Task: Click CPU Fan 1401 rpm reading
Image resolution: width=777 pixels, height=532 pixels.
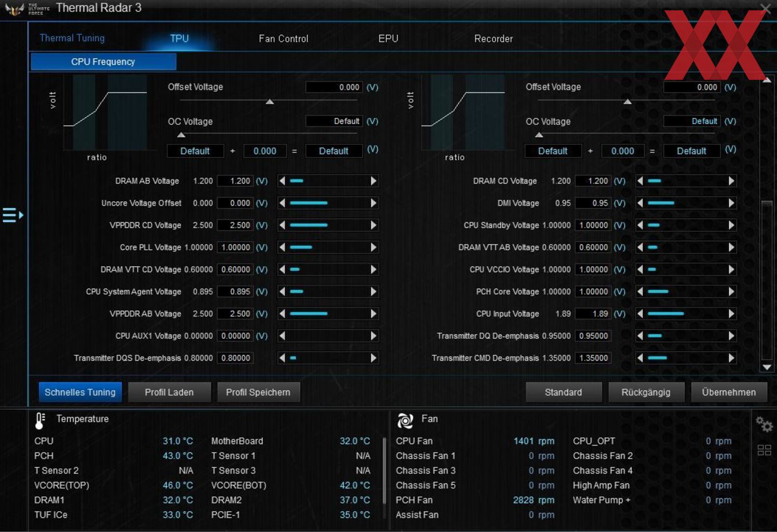Action: [x=534, y=441]
